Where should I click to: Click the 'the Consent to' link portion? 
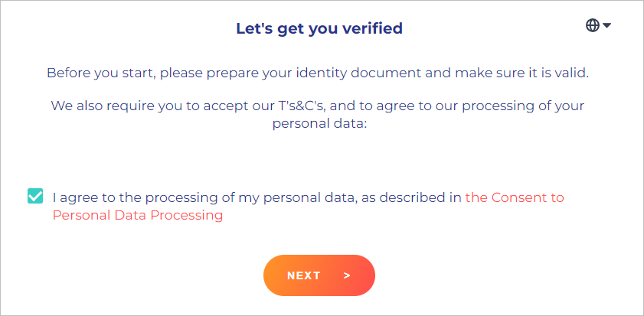point(515,198)
